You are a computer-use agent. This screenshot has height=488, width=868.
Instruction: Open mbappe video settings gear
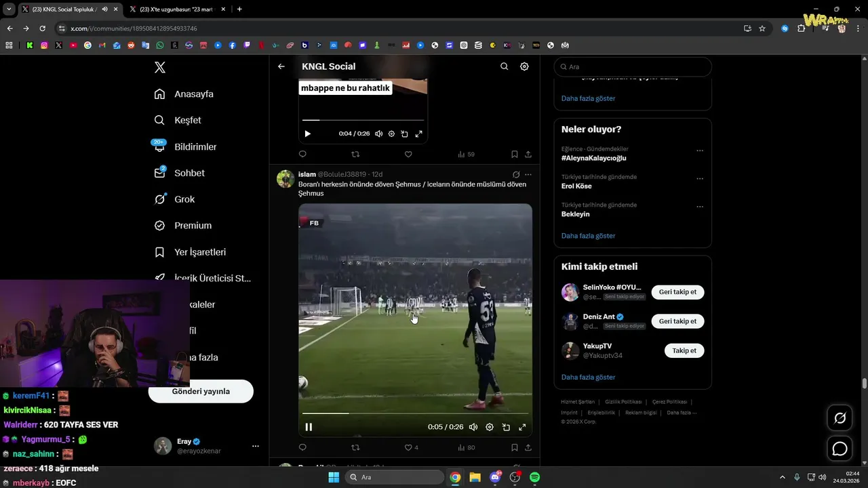click(x=391, y=134)
